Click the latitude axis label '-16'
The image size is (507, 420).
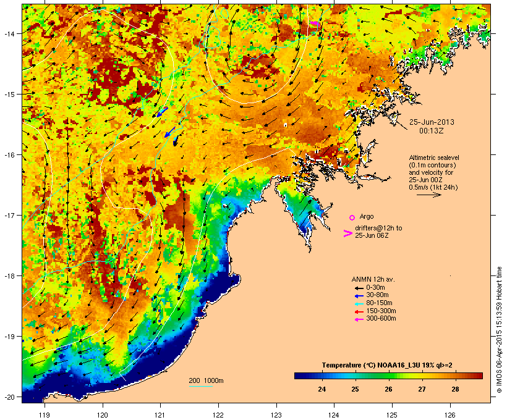(x=9, y=155)
